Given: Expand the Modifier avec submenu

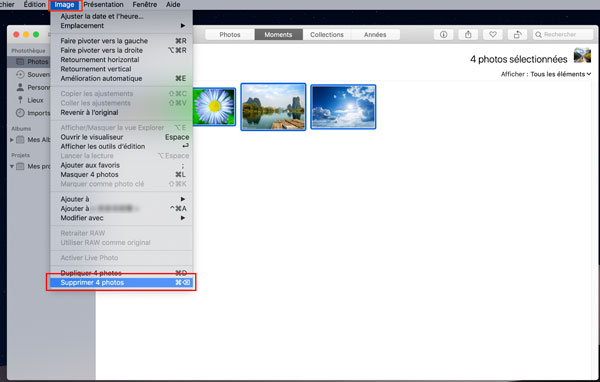Looking at the screenshot, I should (121, 218).
